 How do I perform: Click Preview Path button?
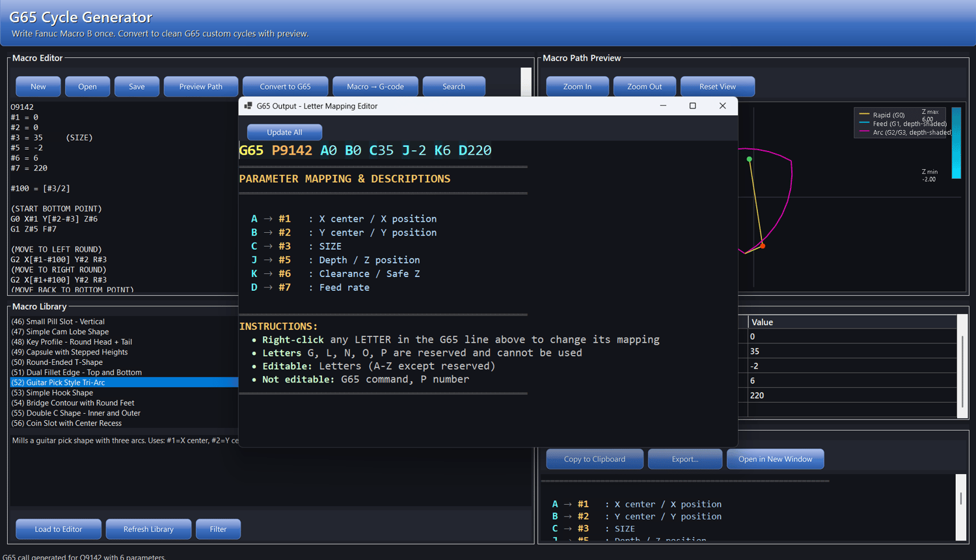pos(200,87)
